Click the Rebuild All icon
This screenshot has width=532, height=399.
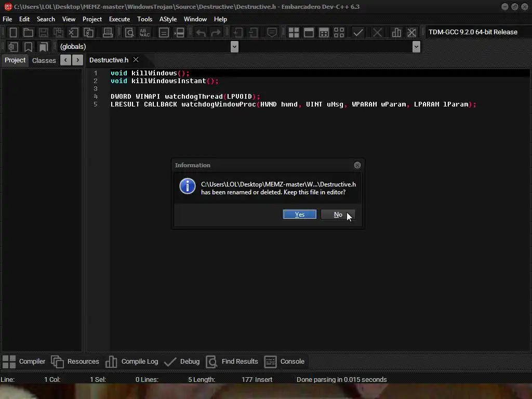click(x=339, y=33)
